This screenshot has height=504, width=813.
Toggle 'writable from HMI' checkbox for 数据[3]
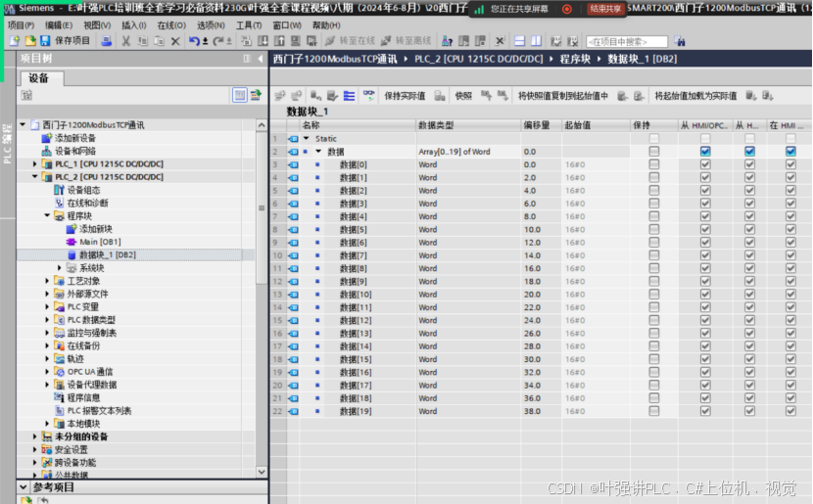point(749,204)
